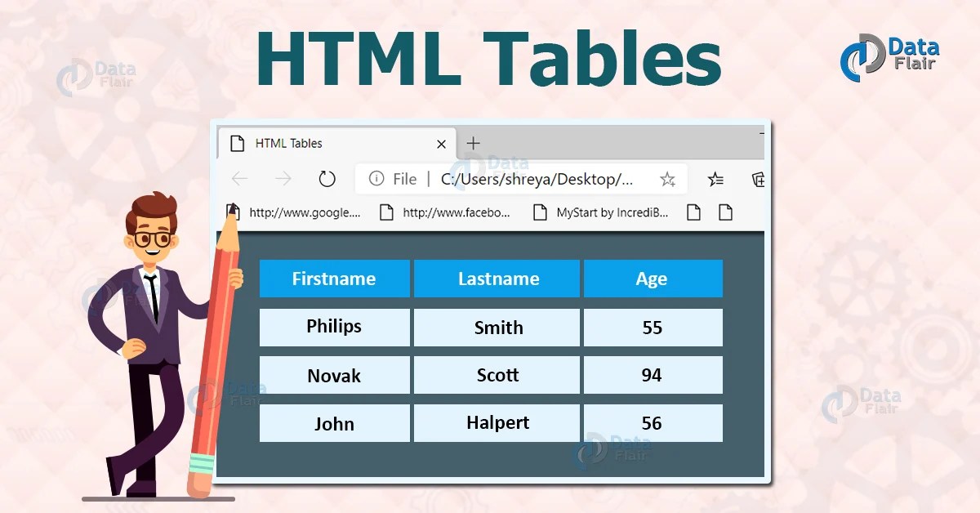This screenshot has width=980, height=513.
Task: Click the forward navigation arrow
Action: (282, 179)
